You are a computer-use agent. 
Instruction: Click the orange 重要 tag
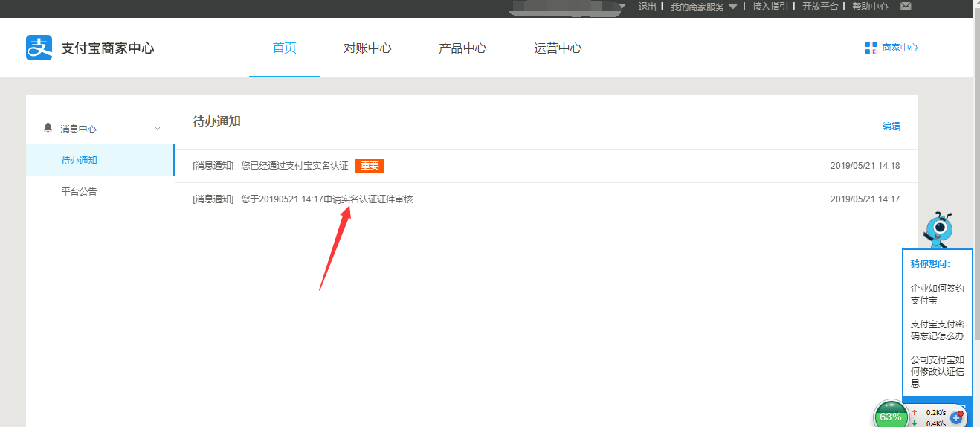point(370,166)
